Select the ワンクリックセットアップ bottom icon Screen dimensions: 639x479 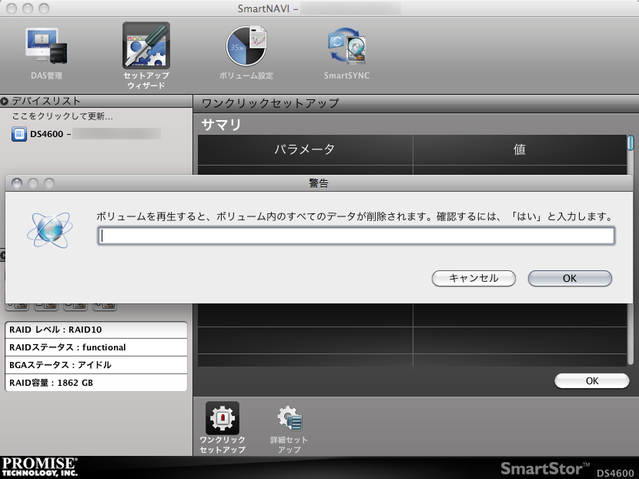click(222, 420)
